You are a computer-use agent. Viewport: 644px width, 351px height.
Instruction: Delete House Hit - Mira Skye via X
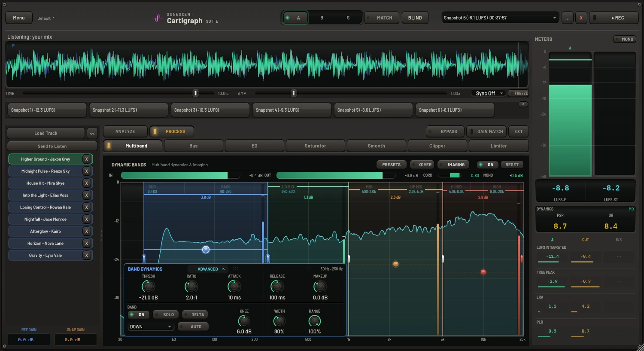pyautogui.click(x=86, y=183)
